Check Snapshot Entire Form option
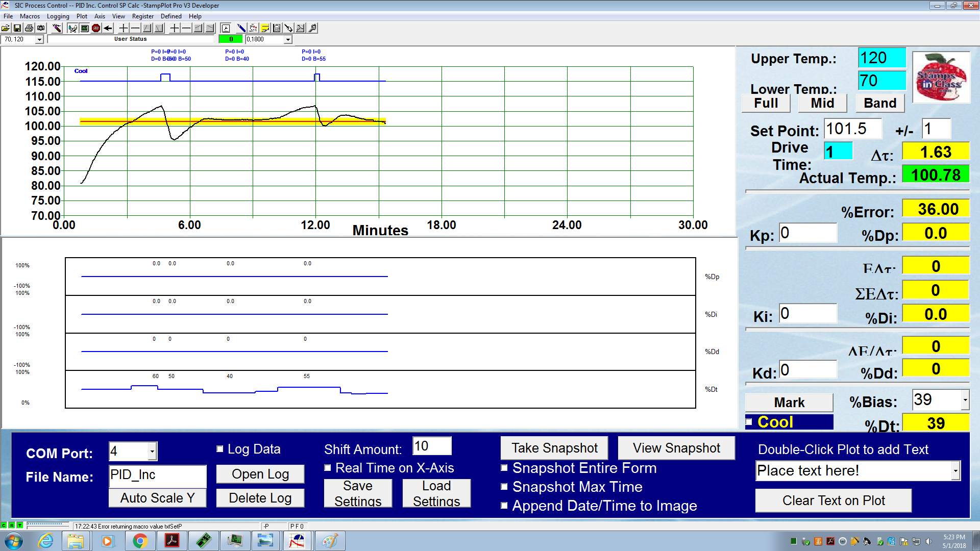The width and height of the screenshot is (980, 551). click(x=504, y=468)
